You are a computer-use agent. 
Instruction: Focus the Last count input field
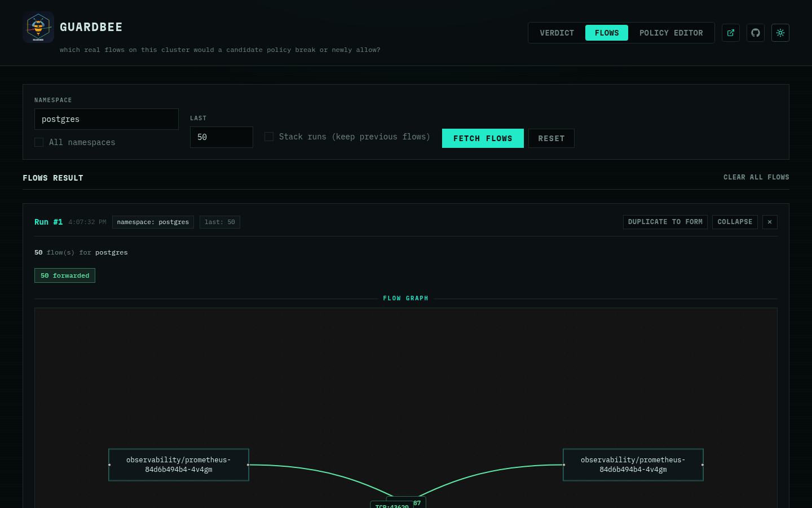pyautogui.click(x=222, y=137)
